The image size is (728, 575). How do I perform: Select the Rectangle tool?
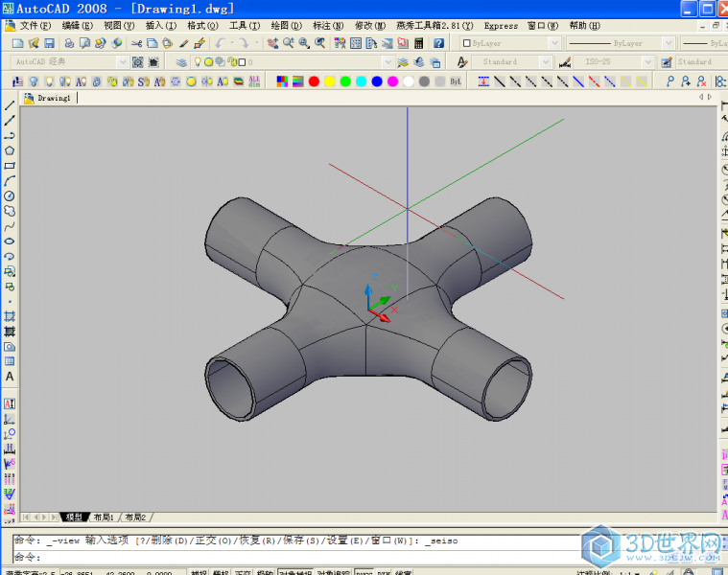pyautogui.click(x=10, y=166)
